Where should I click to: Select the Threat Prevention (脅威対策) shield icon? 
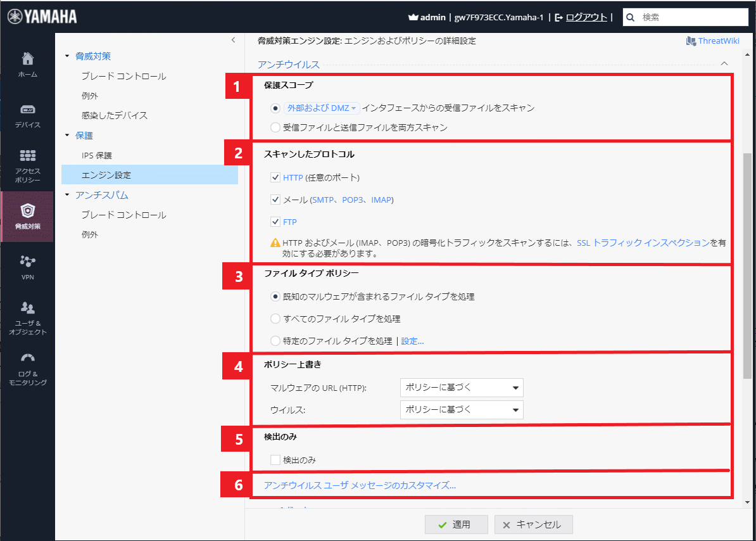(27, 211)
